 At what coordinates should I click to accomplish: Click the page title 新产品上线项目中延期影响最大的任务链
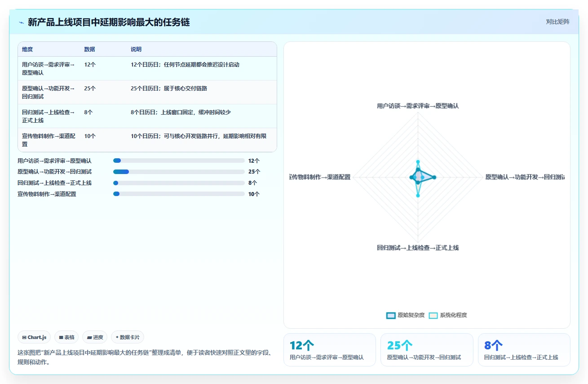pyautogui.click(x=109, y=22)
